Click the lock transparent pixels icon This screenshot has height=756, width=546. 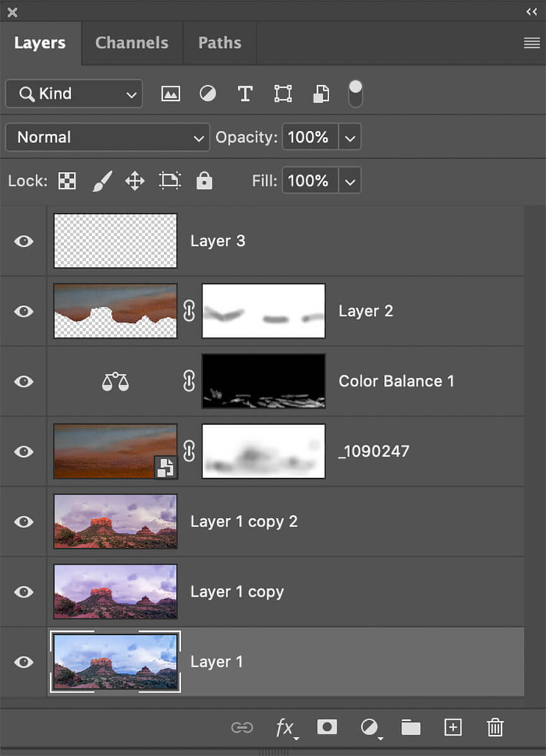[x=67, y=181]
